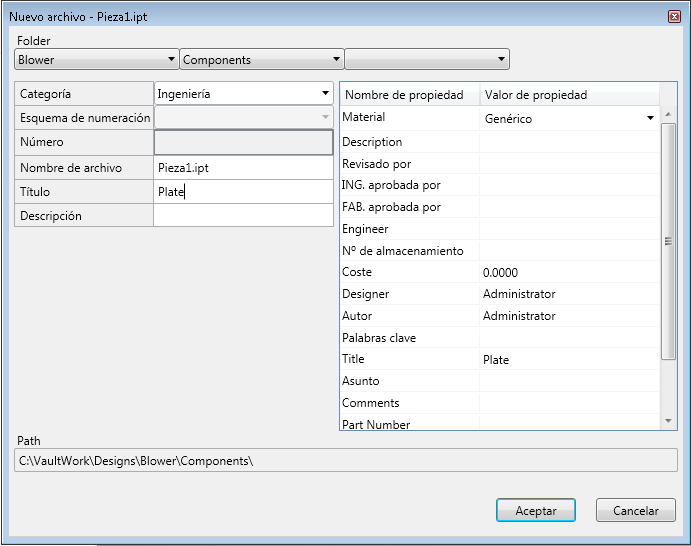This screenshot has width=691, height=546.
Task: Select the Coste value cell 0.0000
Action: click(x=568, y=272)
